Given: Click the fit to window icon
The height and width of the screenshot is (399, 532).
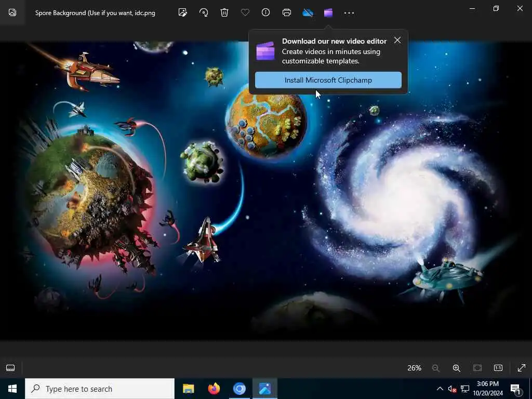Looking at the screenshot, I should click(x=477, y=368).
